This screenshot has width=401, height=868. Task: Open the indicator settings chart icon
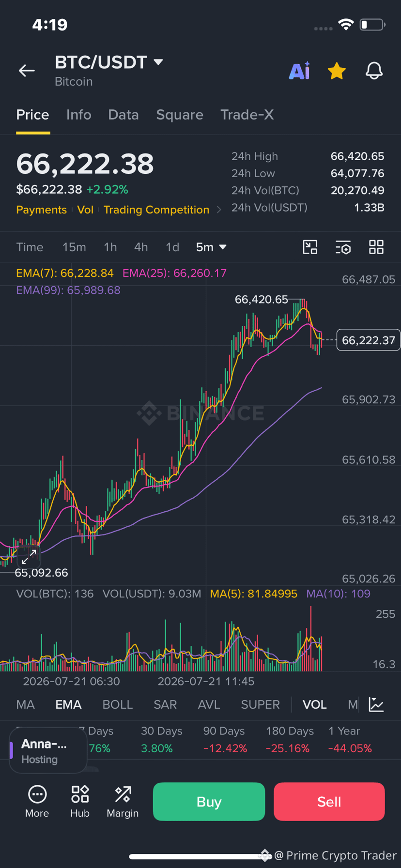(x=376, y=704)
